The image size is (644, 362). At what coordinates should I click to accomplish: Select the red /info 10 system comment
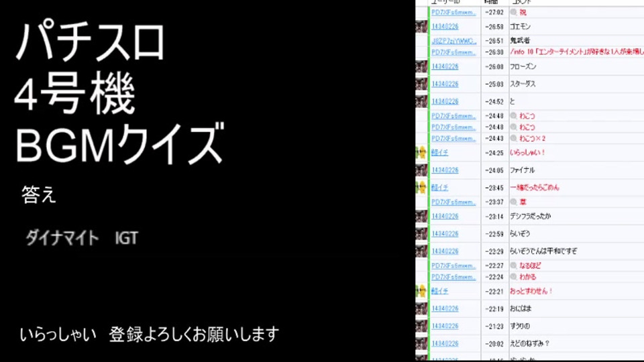577,52
